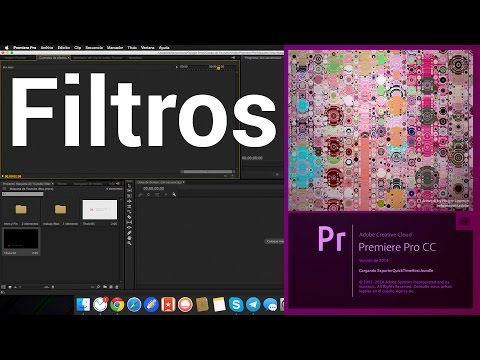Image resolution: width=480 pixels, height=360 pixels.
Task: Open Skype from the dock
Action: coord(236,305)
